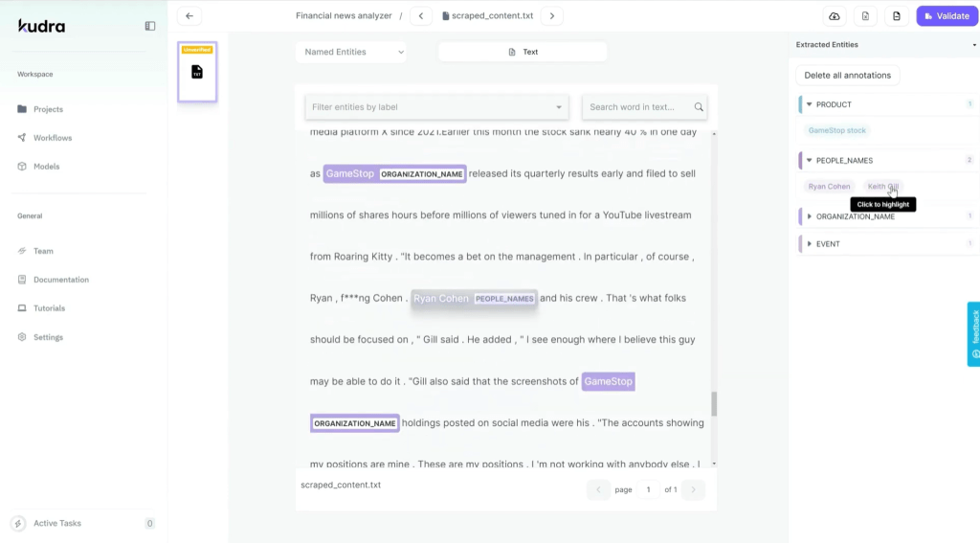Switch to the Text tab
Screen dimensions: 980x543
point(523,52)
